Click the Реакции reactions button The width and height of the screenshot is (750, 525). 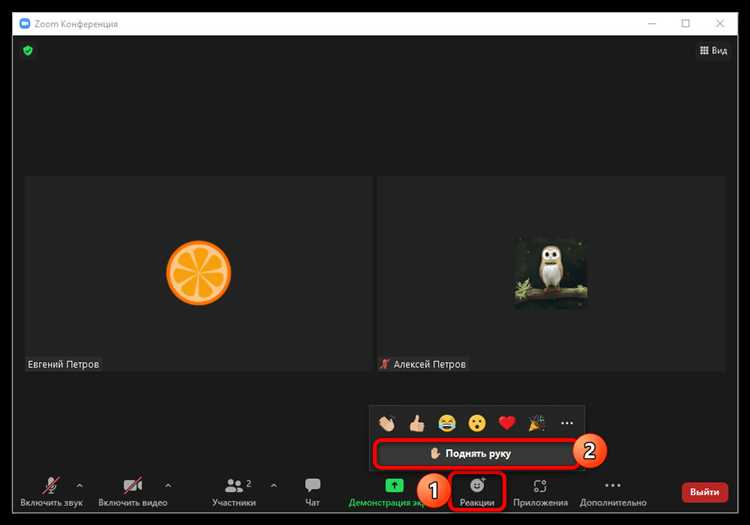point(477,492)
